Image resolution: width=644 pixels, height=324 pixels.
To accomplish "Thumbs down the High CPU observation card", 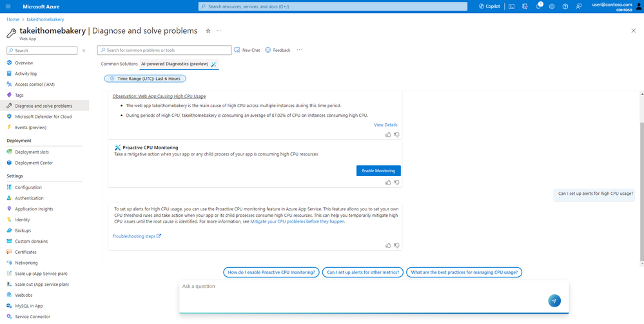I will tap(396, 134).
